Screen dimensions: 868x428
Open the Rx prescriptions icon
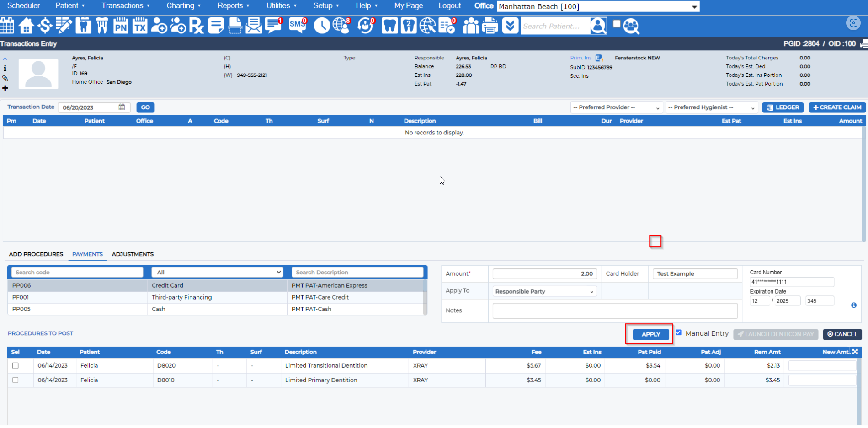(x=197, y=26)
